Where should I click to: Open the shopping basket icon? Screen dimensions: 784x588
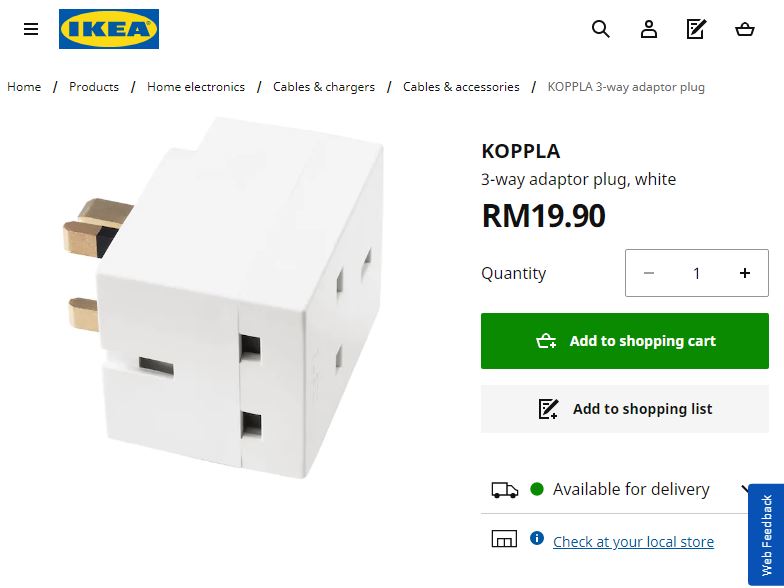(x=745, y=29)
